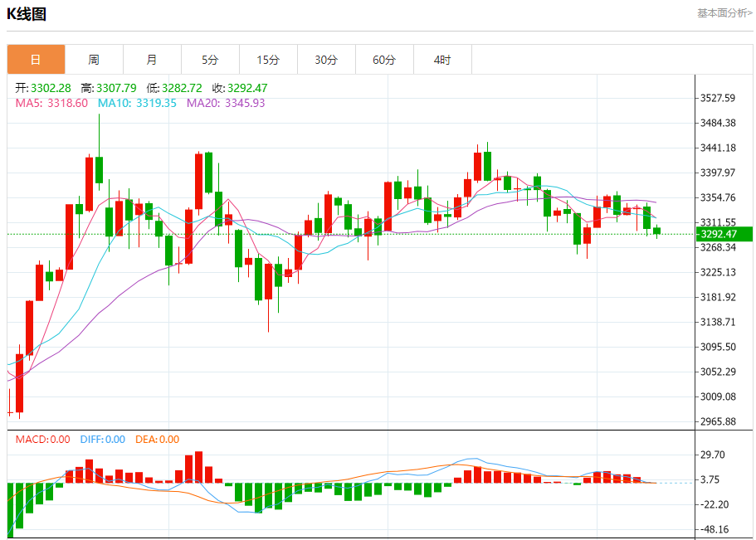This screenshot has height=540, width=756.
Task: Click the 29.70 MACD axis label
Action: (713, 455)
